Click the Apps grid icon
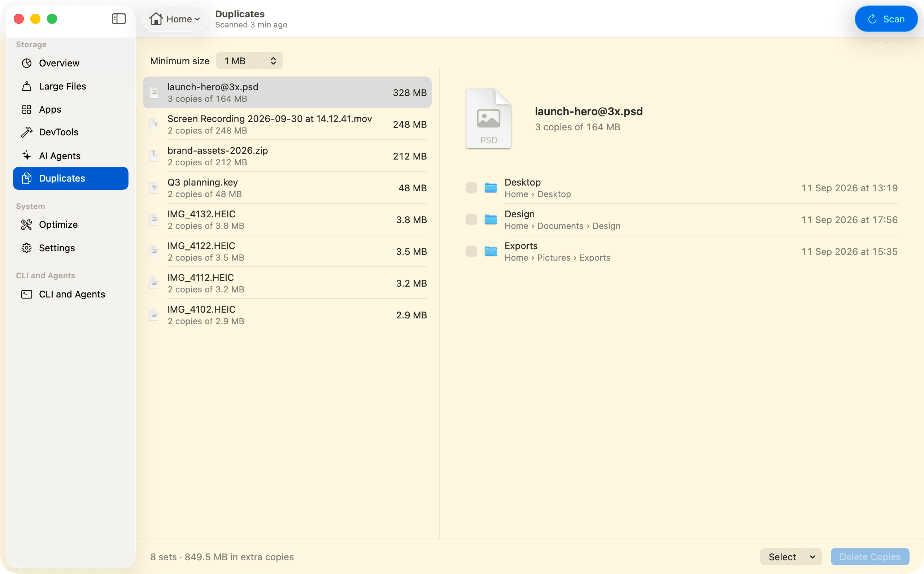 (x=27, y=109)
